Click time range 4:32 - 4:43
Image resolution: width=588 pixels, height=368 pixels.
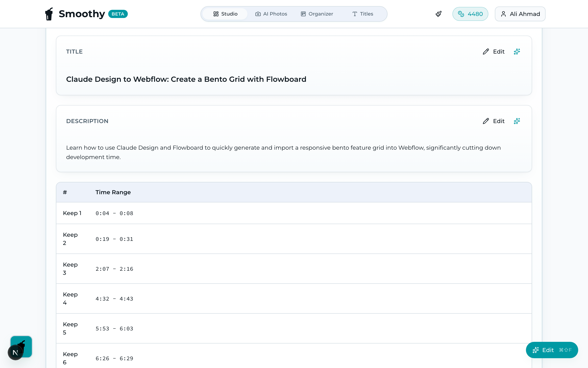pyautogui.click(x=114, y=299)
